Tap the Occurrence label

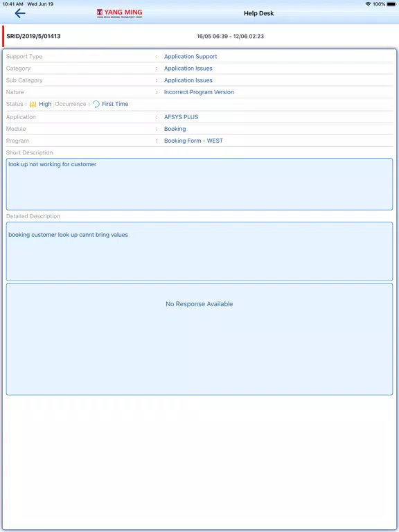[x=71, y=104]
